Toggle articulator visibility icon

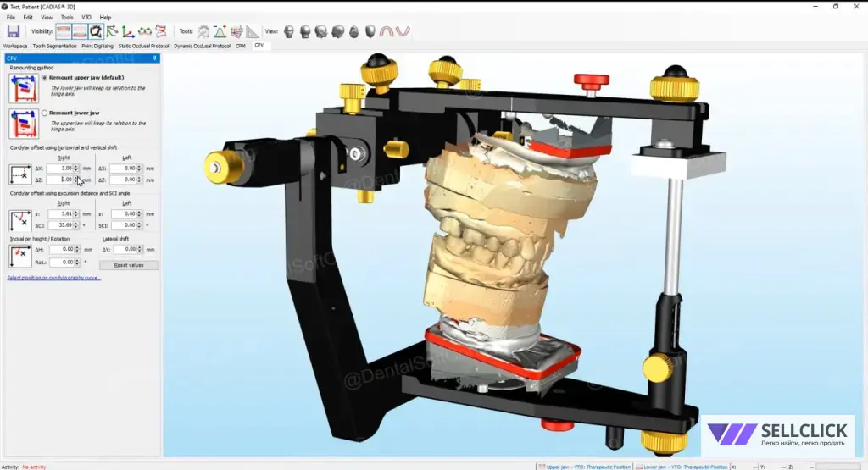pyautogui.click(x=97, y=32)
